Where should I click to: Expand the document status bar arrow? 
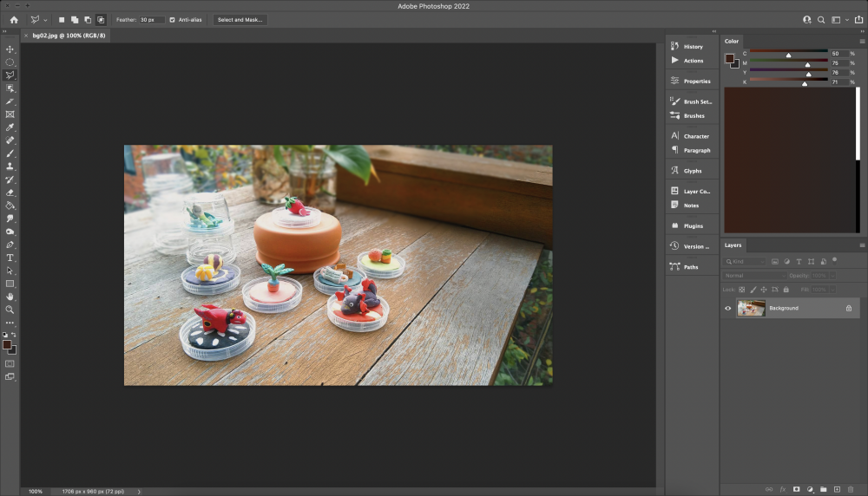click(x=139, y=492)
